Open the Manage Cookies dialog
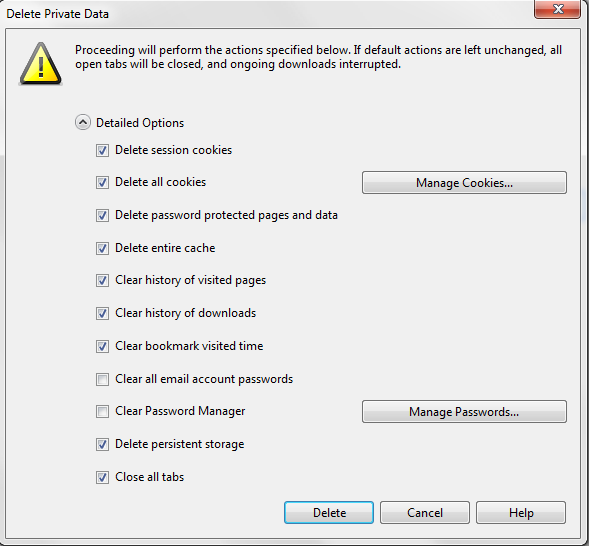Image resolution: width=589 pixels, height=546 pixels. (x=464, y=183)
